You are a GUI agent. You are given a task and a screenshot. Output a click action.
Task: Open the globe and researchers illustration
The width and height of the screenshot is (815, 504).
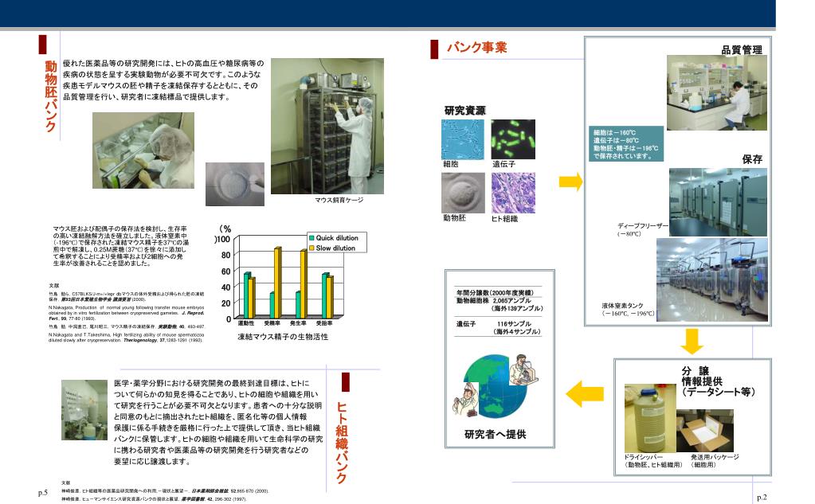496,386
